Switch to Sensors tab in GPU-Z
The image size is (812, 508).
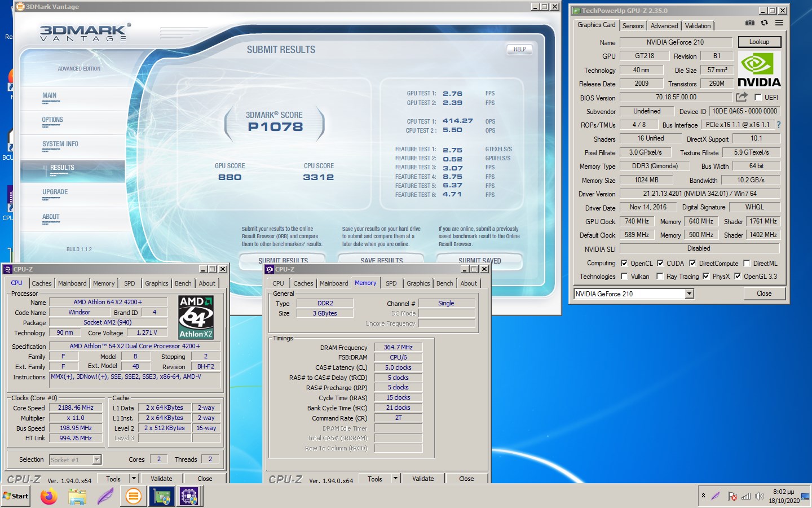pos(633,26)
